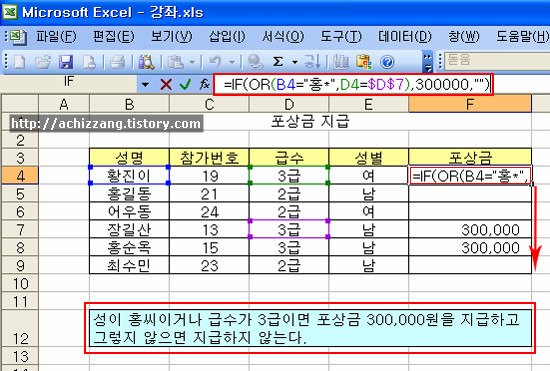Image resolution: width=550 pixels, height=371 pixels.
Task: Click the Excel icon in the title bar
Action: pyautogui.click(x=9, y=12)
